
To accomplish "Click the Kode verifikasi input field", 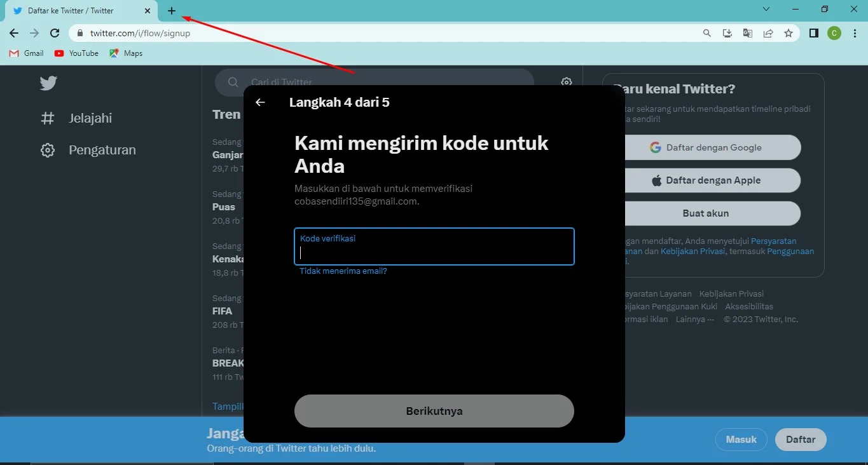I will (434, 246).
